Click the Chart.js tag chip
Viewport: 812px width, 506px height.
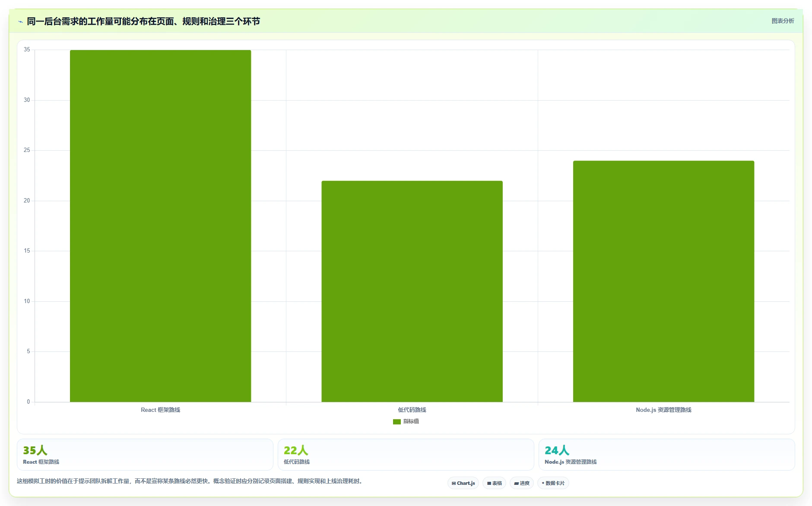pyautogui.click(x=463, y=483)
